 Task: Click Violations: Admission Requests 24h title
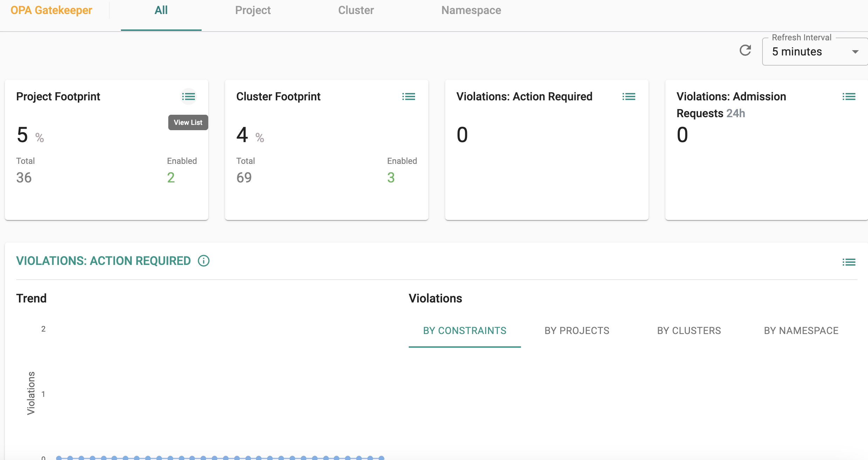[x=731, y=105]
